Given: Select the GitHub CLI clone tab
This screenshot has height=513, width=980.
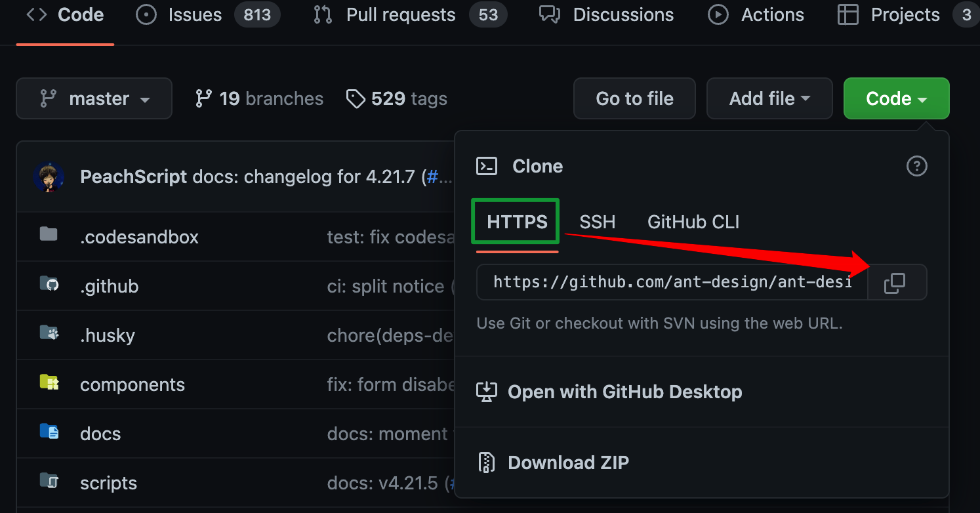Looking at the screenshot, I should (x=693, y=222).
